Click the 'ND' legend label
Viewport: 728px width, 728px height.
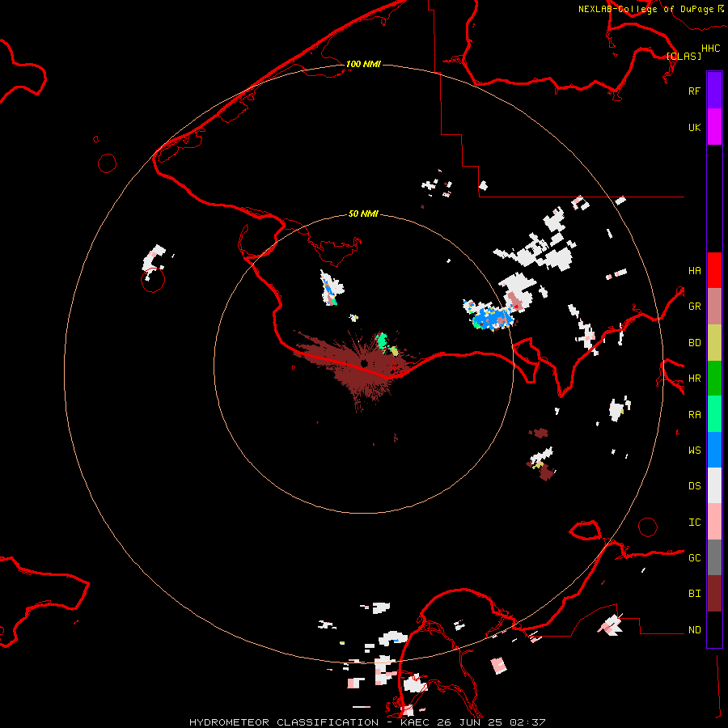click(694, 629)
